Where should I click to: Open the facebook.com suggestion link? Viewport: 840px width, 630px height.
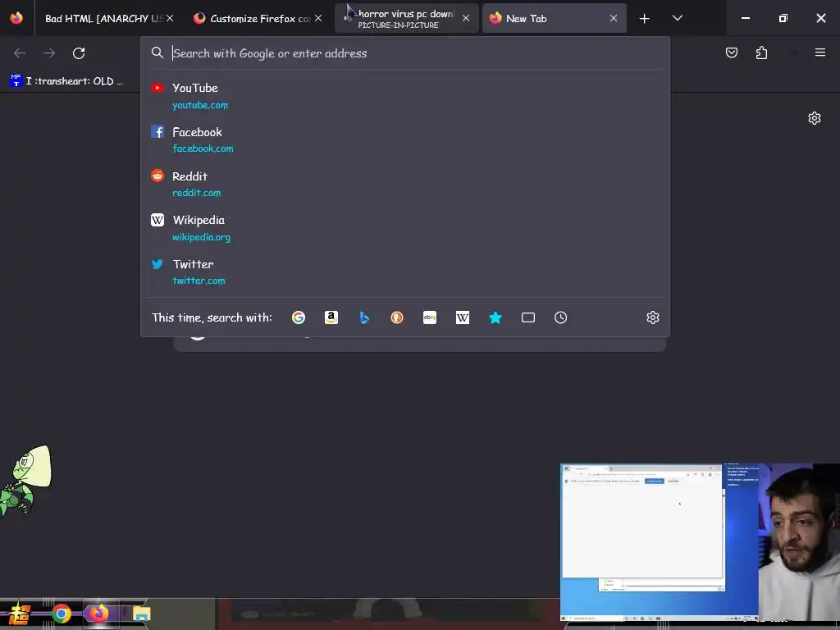[203, 148]
